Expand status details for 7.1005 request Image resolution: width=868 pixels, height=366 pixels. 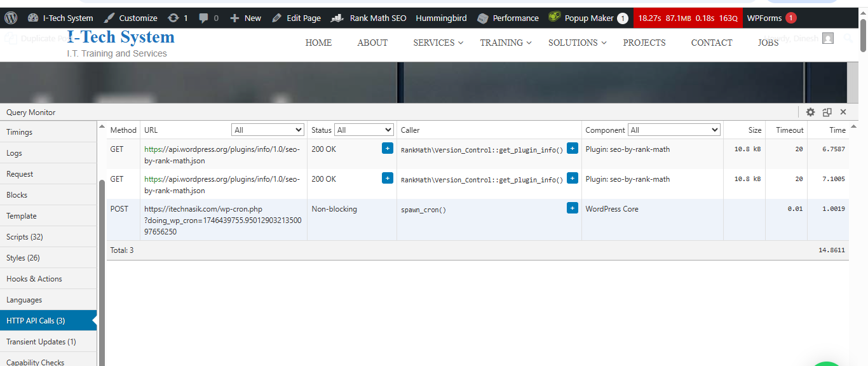point(387,178)
